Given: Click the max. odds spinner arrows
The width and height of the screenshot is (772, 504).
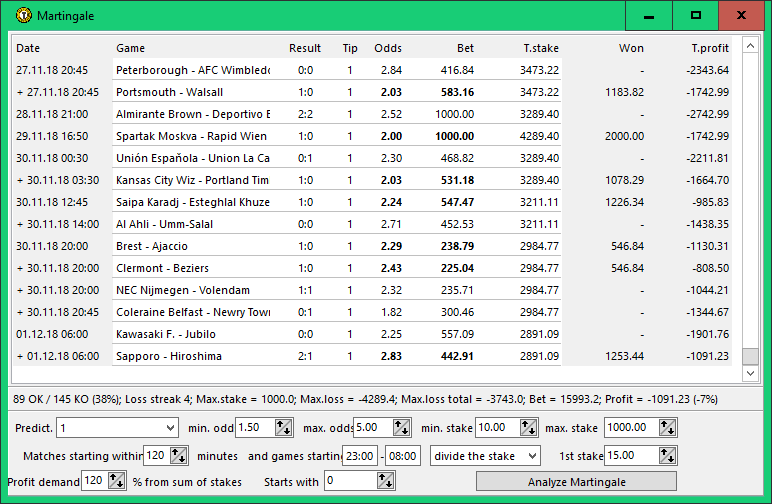Looking at the screenshot, I should (401, 427).
